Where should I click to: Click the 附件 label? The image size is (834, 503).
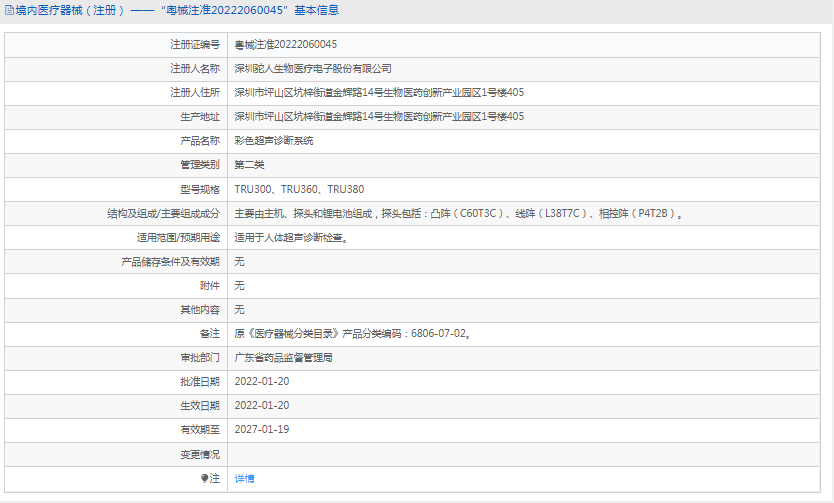click(x=210, y=286)
